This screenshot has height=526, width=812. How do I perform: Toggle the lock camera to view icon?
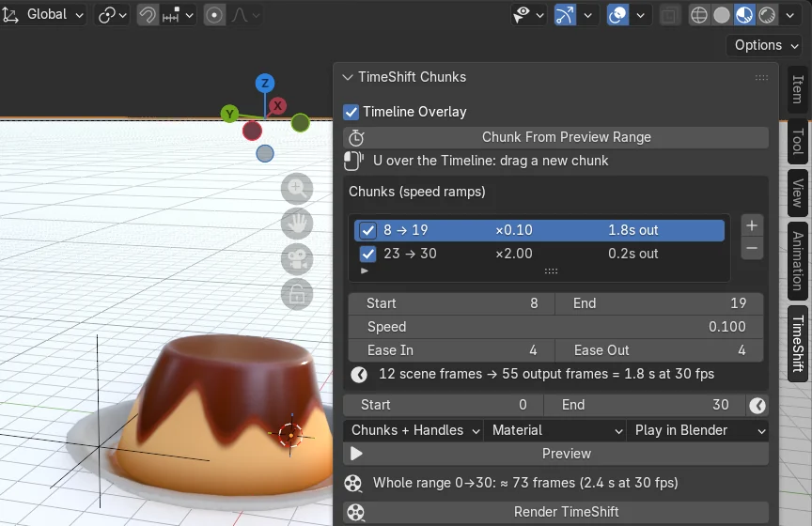pos(297,295)
